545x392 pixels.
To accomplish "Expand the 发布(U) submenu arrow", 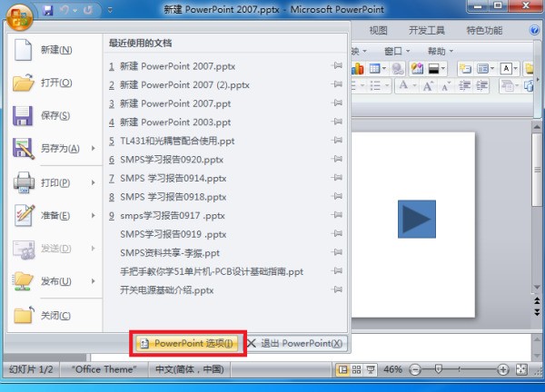I will pyautogui.click(x=94, y=281).
